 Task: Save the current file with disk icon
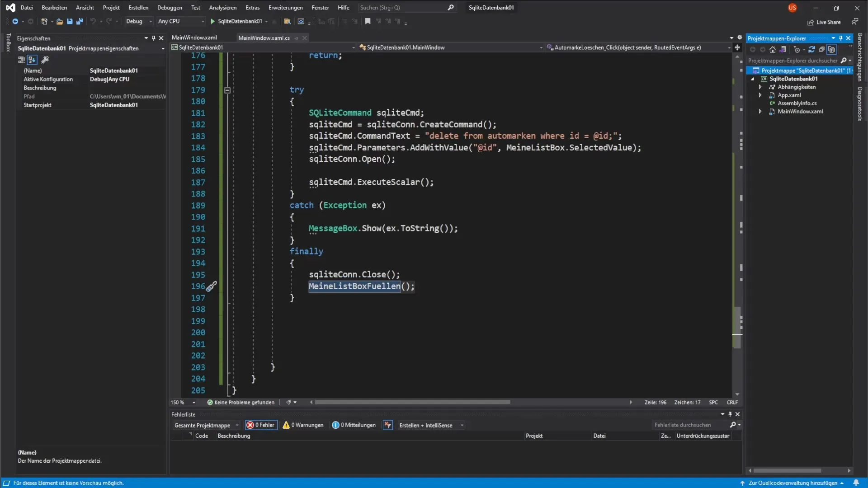tap(70, 21)
